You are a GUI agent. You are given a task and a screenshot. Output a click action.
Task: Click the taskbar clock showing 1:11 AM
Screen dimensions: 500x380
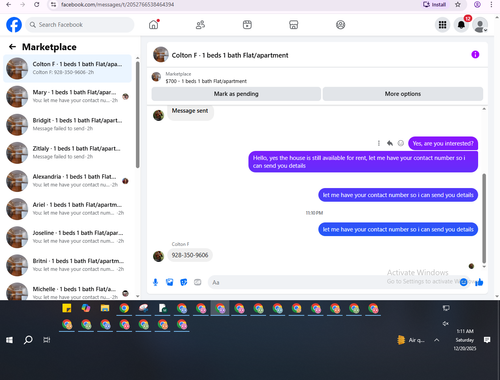point(465,340)
